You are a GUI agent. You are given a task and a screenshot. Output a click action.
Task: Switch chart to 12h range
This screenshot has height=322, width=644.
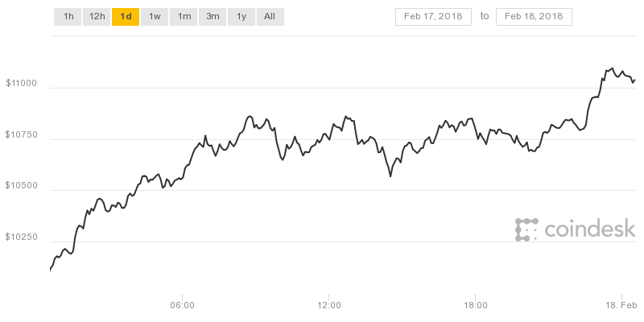(x=97, y=17)
